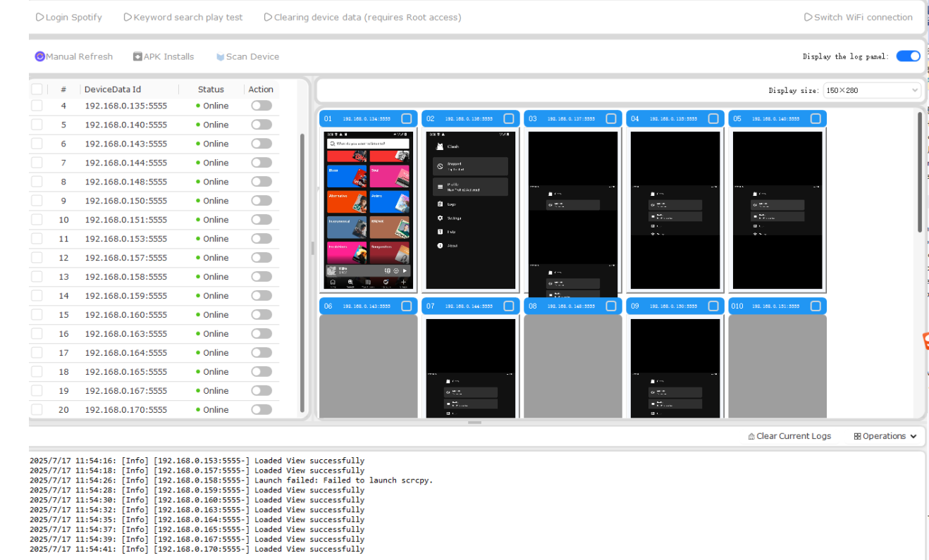Tap the Profile tile on device 02 Clash
Viewport: 929px width, 560px height.
tap(471, 187)
